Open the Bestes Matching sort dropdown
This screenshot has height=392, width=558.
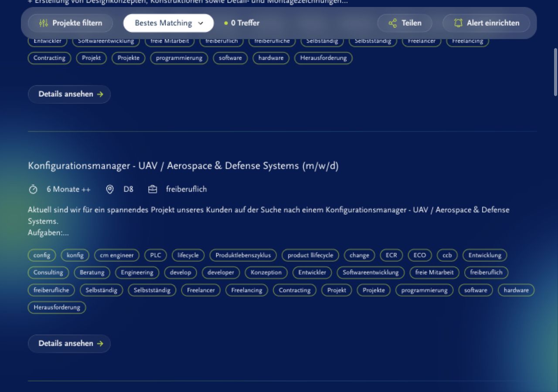[169, 23]
